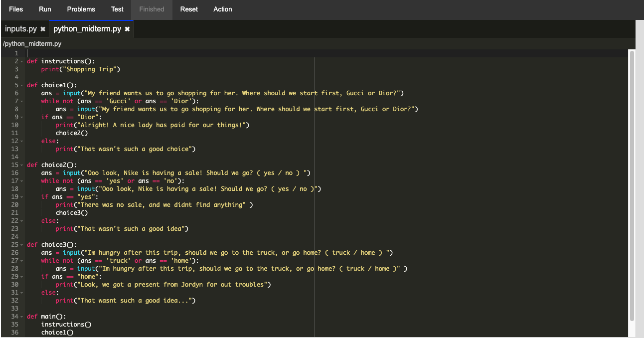The width and height of the screenshot is (644, 338).
Task: Close the python_midterm.py tab
Action: (127, 29)
